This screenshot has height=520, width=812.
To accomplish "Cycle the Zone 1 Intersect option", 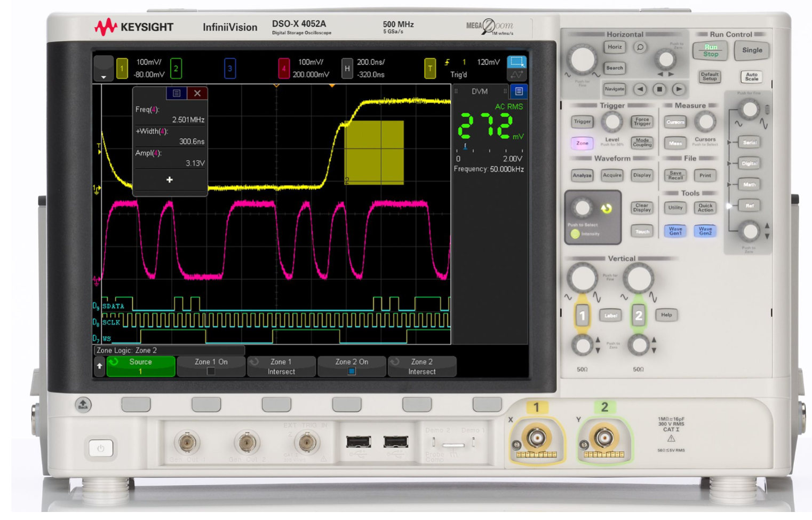I will (281, 366).
